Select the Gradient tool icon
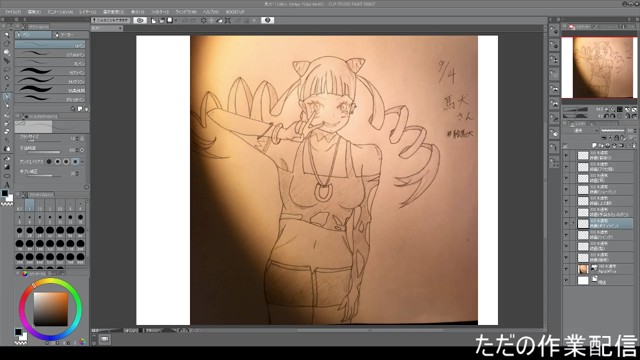Screen dimensions: 640x360 point(7,167)
